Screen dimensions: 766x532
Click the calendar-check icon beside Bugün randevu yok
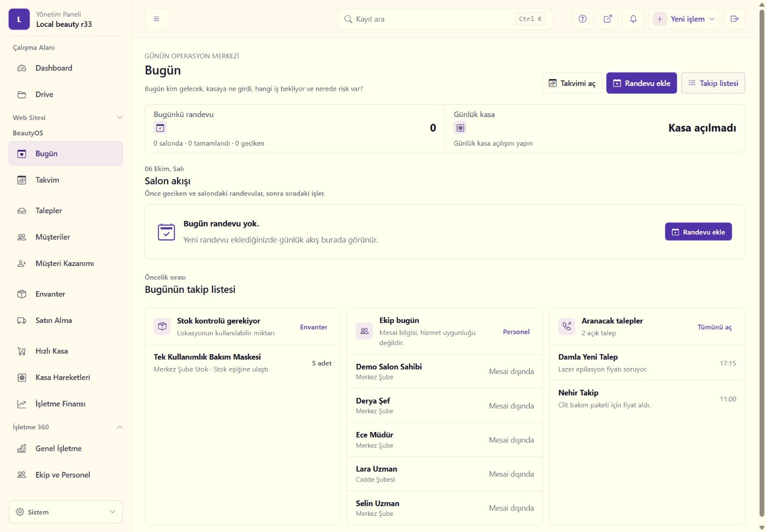tap(166, 232)
